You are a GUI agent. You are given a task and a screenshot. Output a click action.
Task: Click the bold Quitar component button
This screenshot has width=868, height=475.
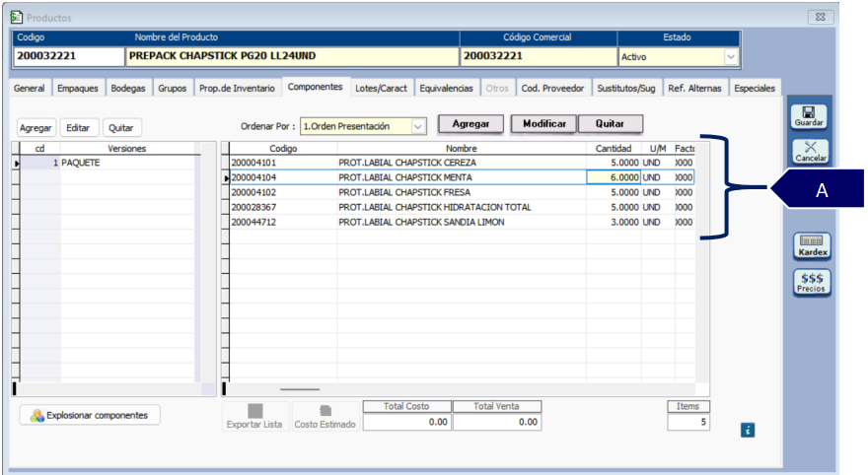click(x=610, y=124)
